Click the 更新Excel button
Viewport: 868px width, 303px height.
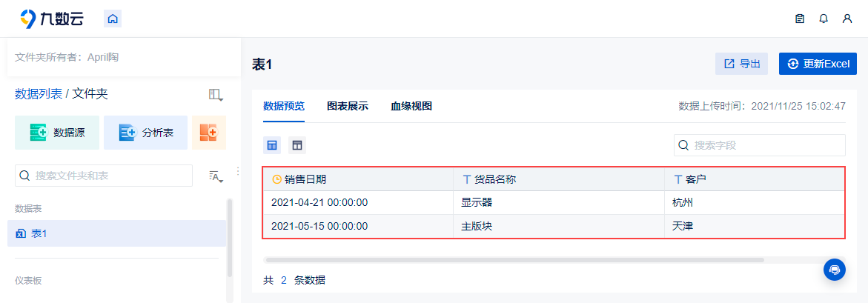click(818, 64)
